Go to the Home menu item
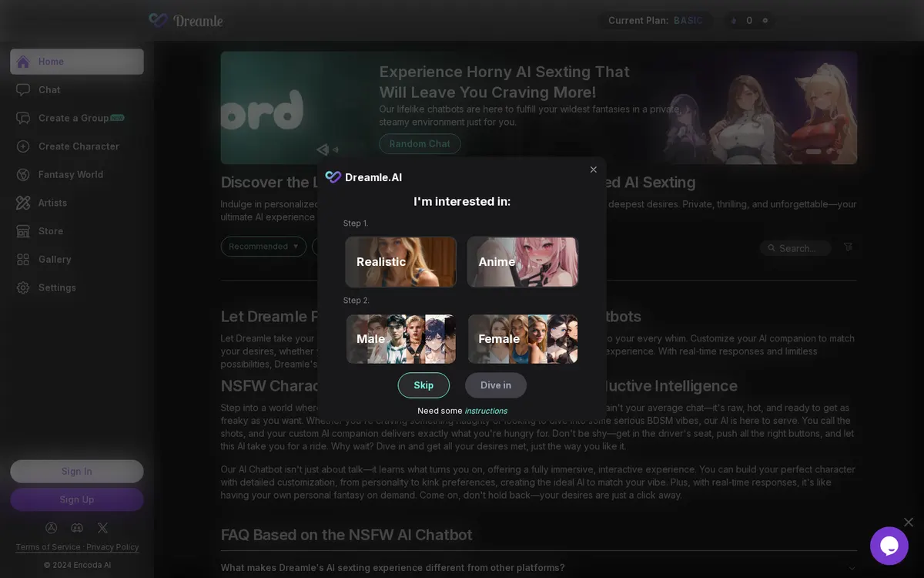The width and height of the screenshot is (924, 578). pyautogui.click(x=77, y=62)
